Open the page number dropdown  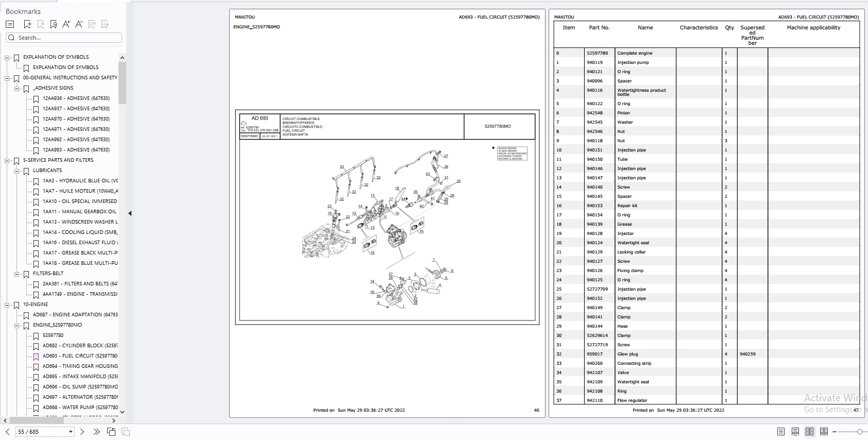click(71, 432)
